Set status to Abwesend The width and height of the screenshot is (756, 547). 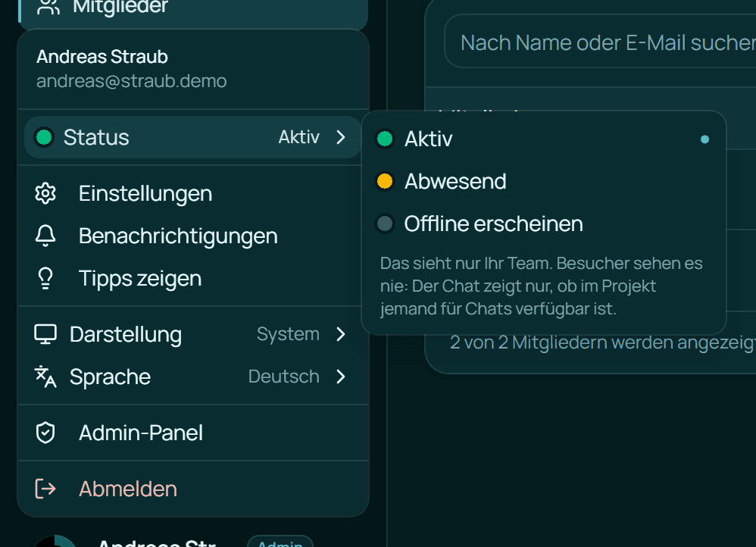(x=544, y=181)
